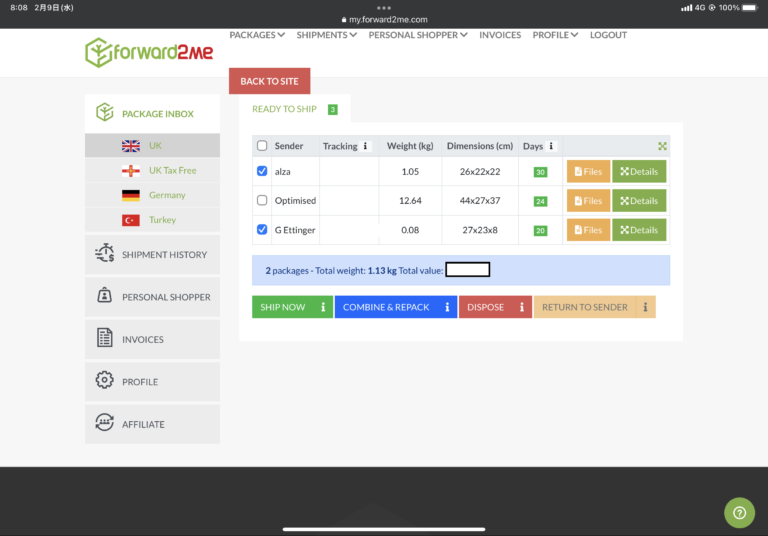Viewport: 768px width, 536px height.
Task: Open the green help chat bubble
Action: (x=739, y=512)
